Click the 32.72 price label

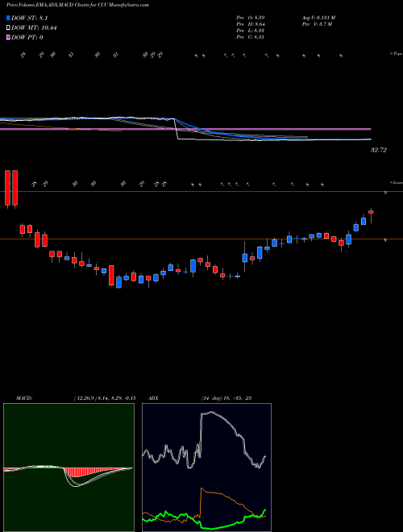coord(379,150)
